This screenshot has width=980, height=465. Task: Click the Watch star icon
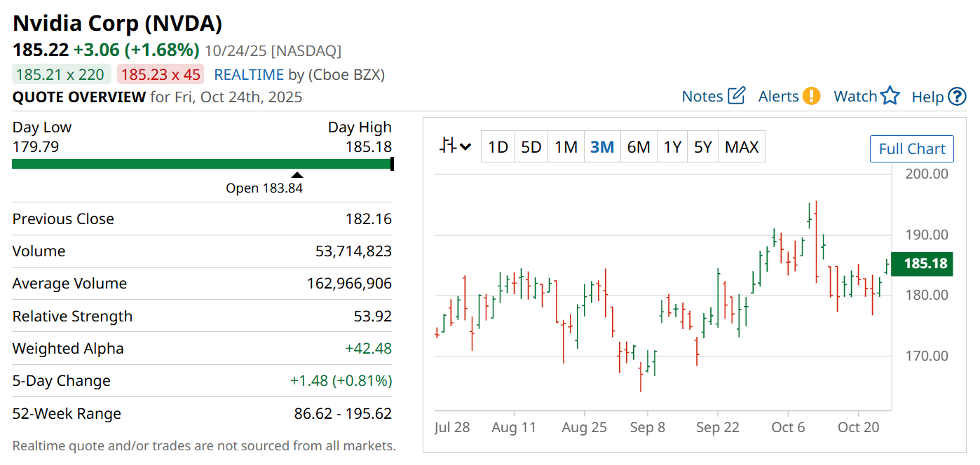pos(890,96)
